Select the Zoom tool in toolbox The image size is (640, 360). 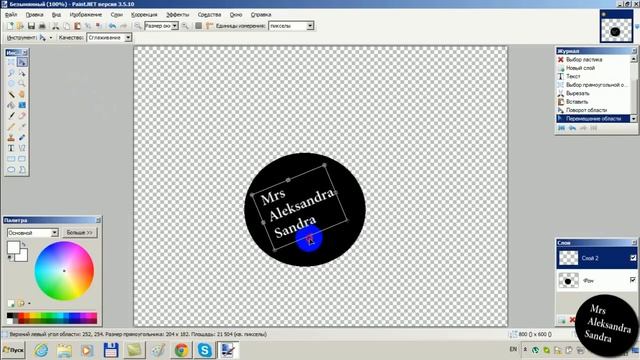[x=22, y=83]
